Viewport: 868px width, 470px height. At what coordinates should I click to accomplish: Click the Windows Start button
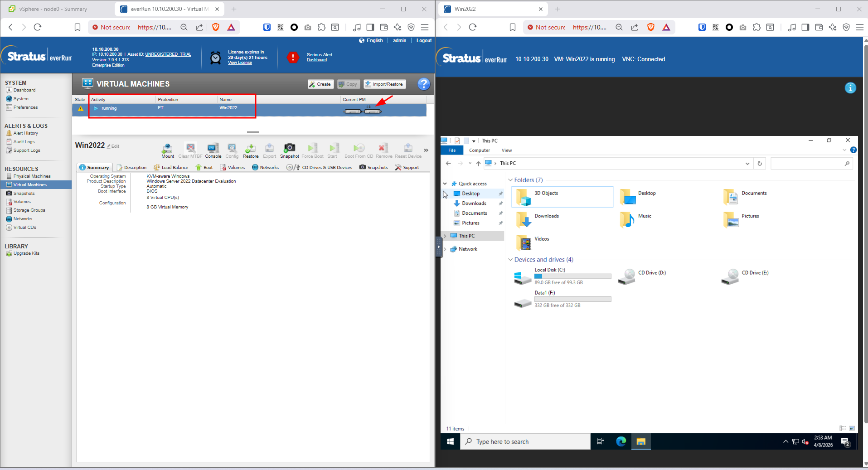450,441
